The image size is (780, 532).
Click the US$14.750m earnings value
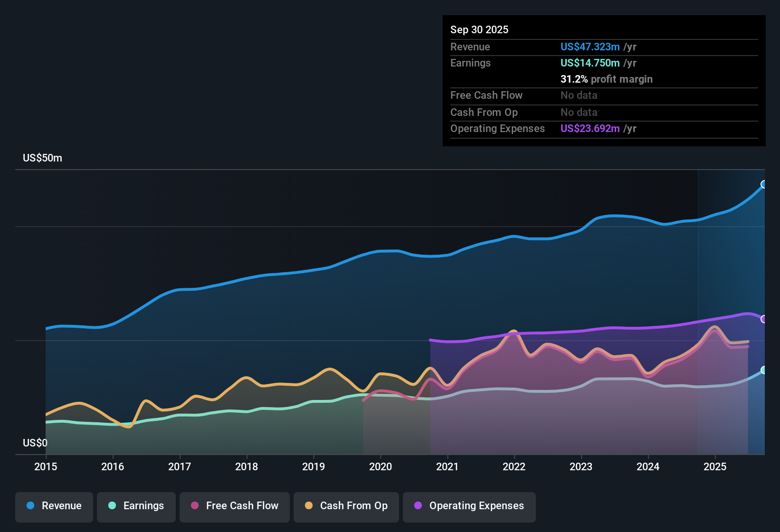(590, 63)
